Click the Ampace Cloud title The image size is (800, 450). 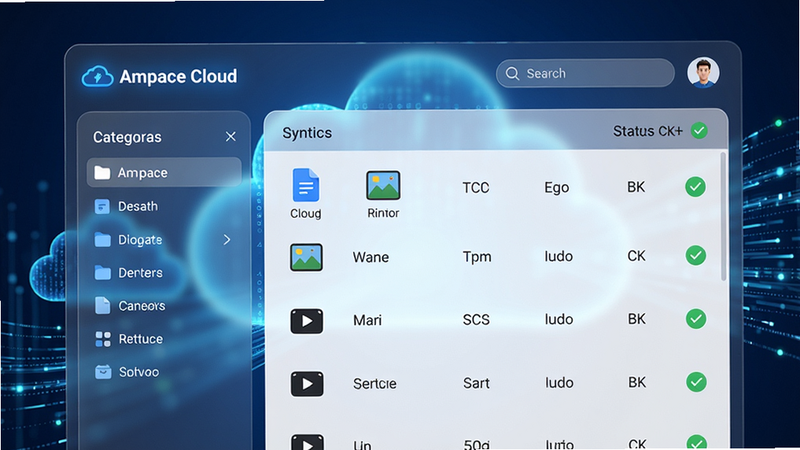178,77
